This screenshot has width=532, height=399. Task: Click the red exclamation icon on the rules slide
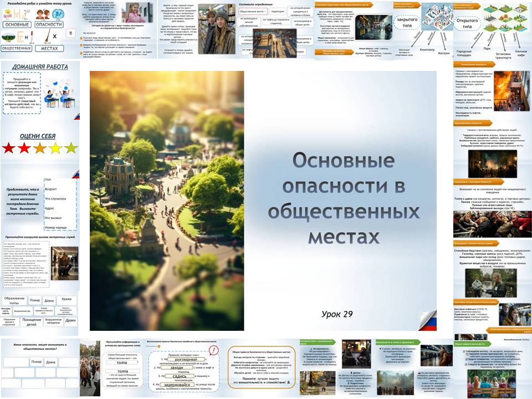point(214,350)
